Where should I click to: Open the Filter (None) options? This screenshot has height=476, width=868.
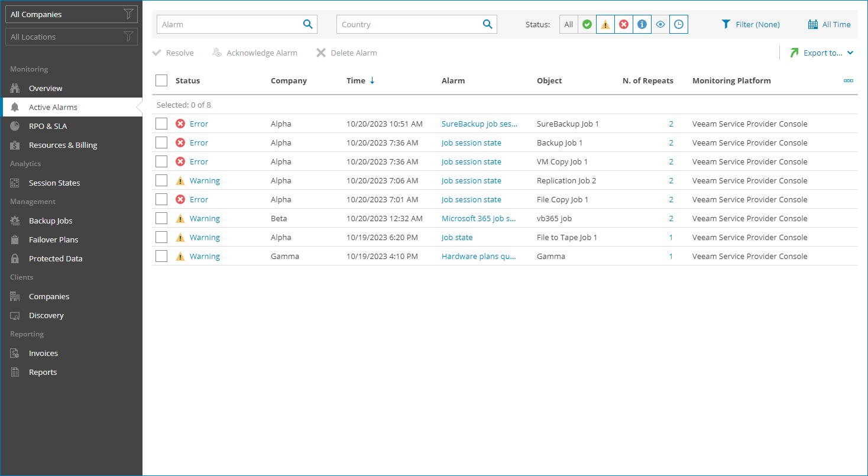[x=751, y=24]
